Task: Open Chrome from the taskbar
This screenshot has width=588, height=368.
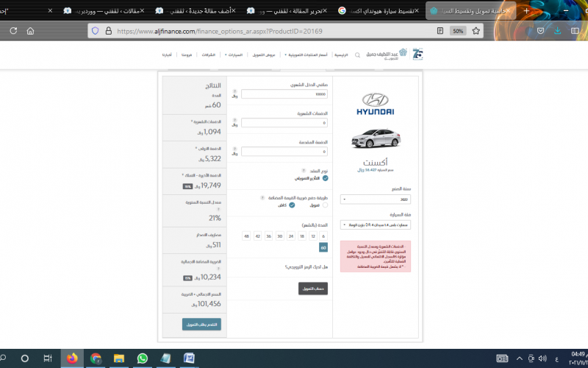Action: point(96,358)
